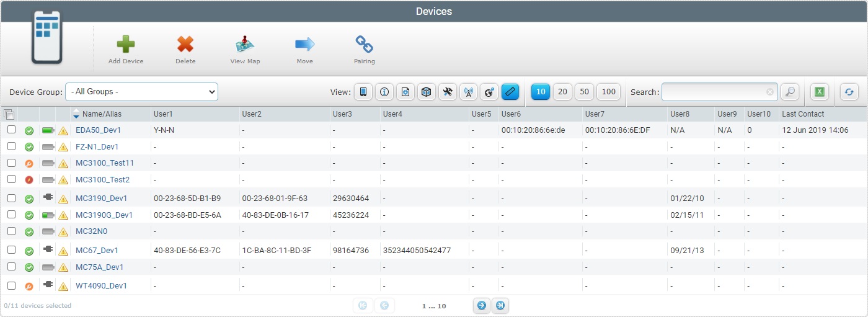Open the MC75A_Dev1 device link
This screenshot has height=317, width=868.
point(99,267)
